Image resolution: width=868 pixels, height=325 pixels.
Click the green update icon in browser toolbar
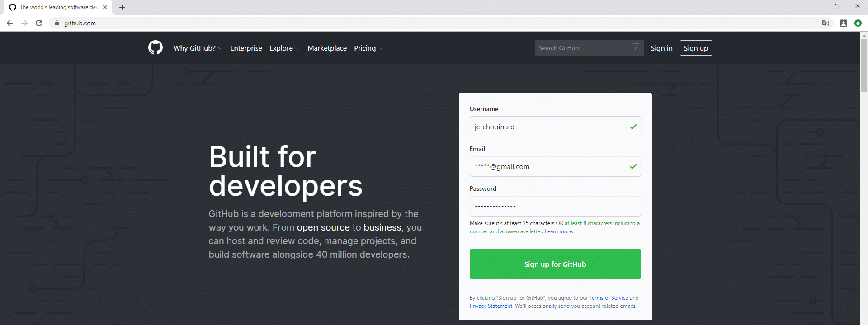[x=858, y=23]
